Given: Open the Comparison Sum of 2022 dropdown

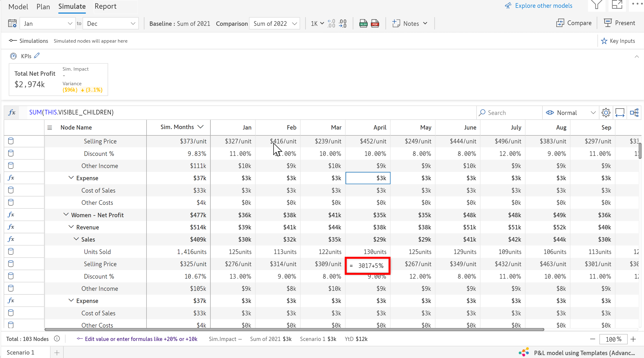Looking at the screenshot, I should [275, 24].
